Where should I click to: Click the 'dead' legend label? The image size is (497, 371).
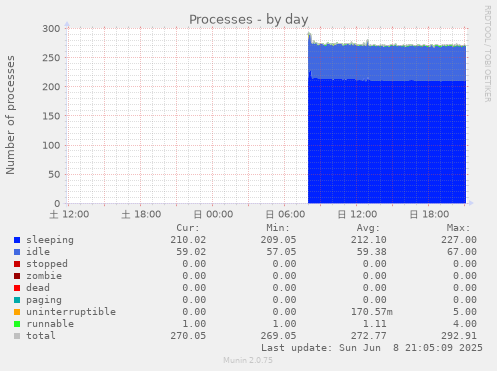pos(38,288)
